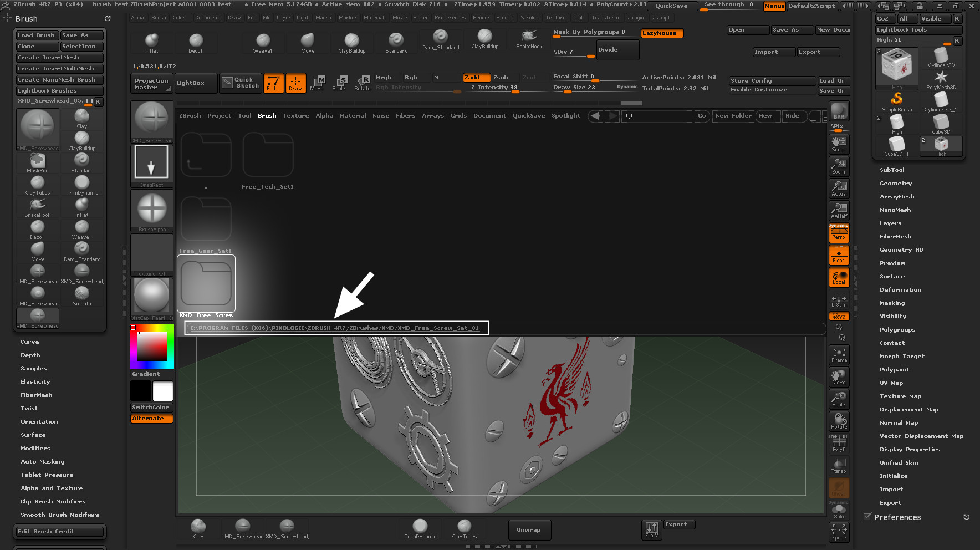The width and height of the screenshot is (980, 550).
Task: Open the XMD_Free_Screw folder thumbnail
Action: pyautogui.click(x=206, y=284)
